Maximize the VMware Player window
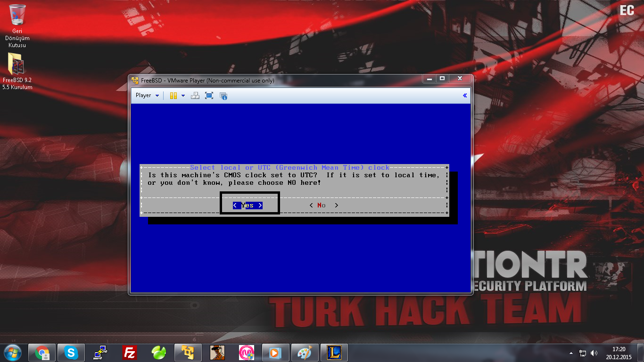The height and width of the screenshot is (362, 644). pyautogui.click(x=442, y=79)
